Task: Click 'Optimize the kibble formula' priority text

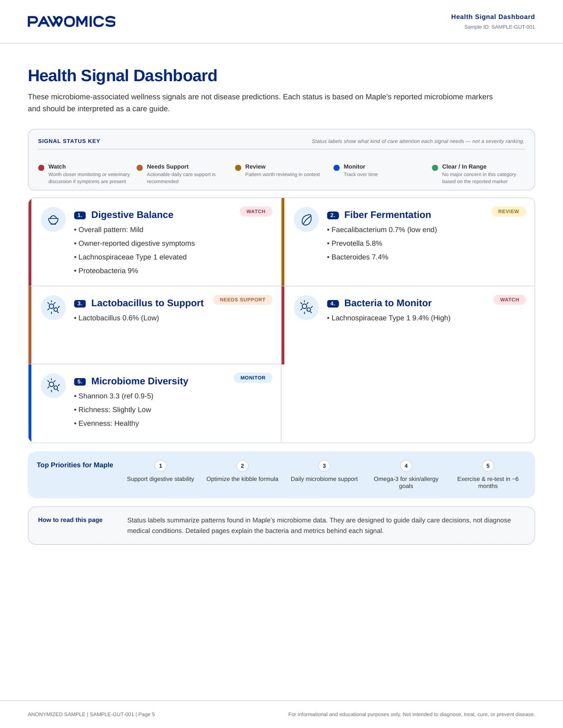Action: (x=242, y=479)
